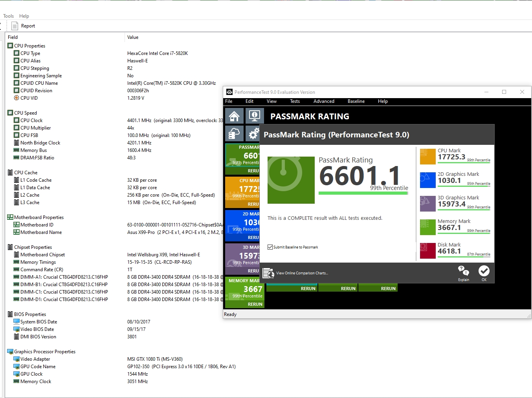Screen dimensions: 532x398
Task: Open Help menu next to Tools
Action: point(24,16)
